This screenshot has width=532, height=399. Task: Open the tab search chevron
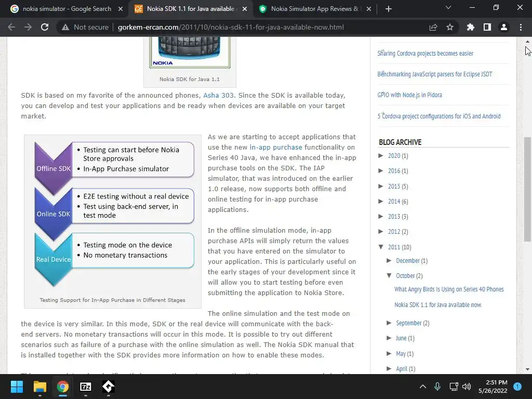448,7
